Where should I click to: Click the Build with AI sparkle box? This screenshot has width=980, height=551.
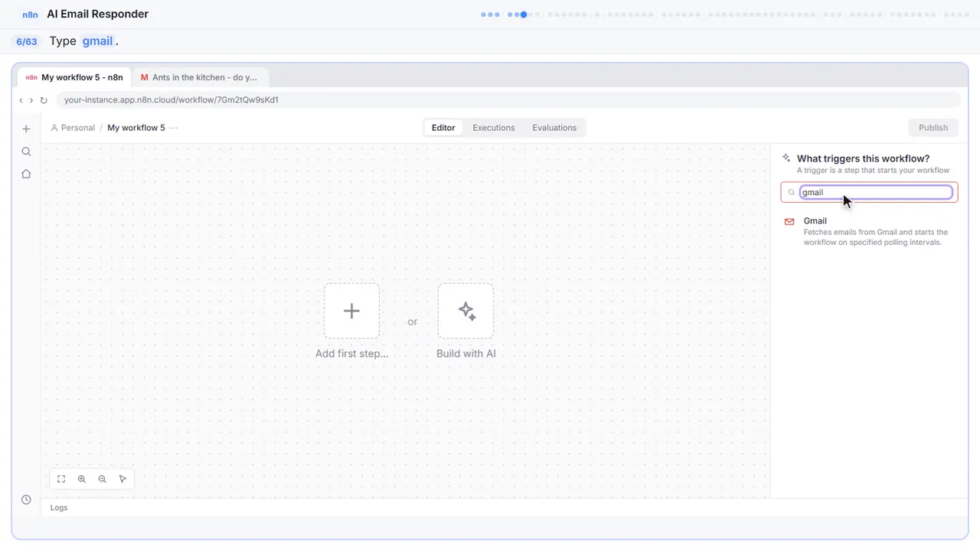tap(465, 311)
